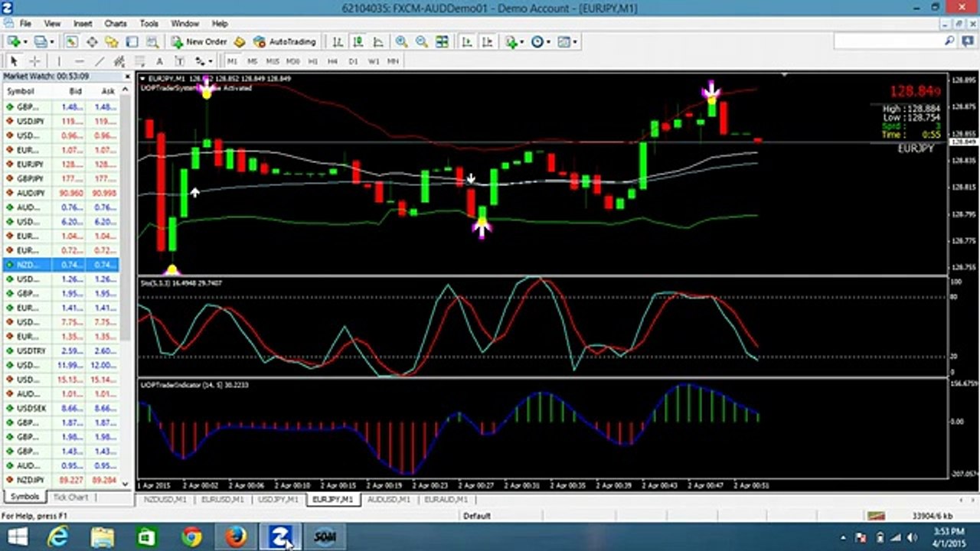The width and height of the screenshot is (980, 551).
Task: Zoom out on the chart
Action: click(x=422, y=41)
